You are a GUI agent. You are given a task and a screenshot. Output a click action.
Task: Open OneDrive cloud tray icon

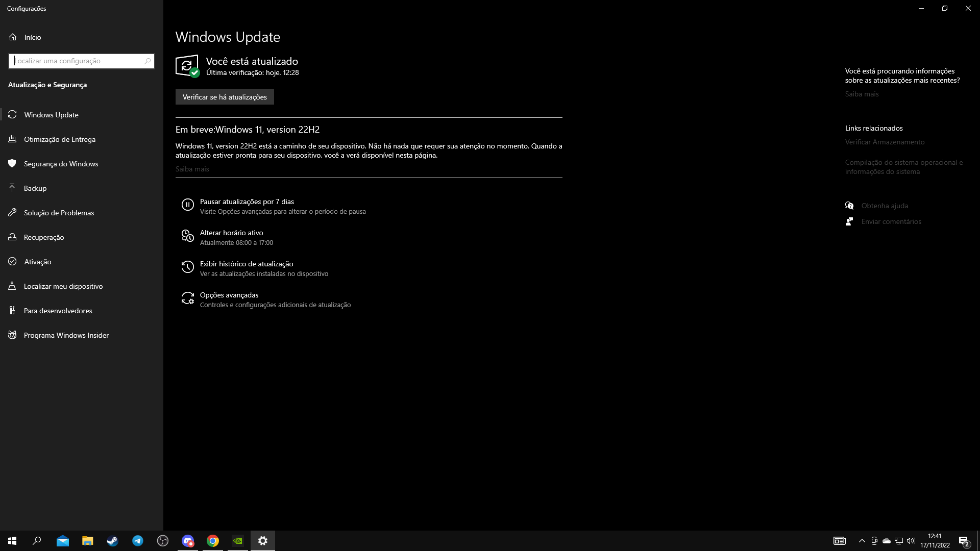887,541
